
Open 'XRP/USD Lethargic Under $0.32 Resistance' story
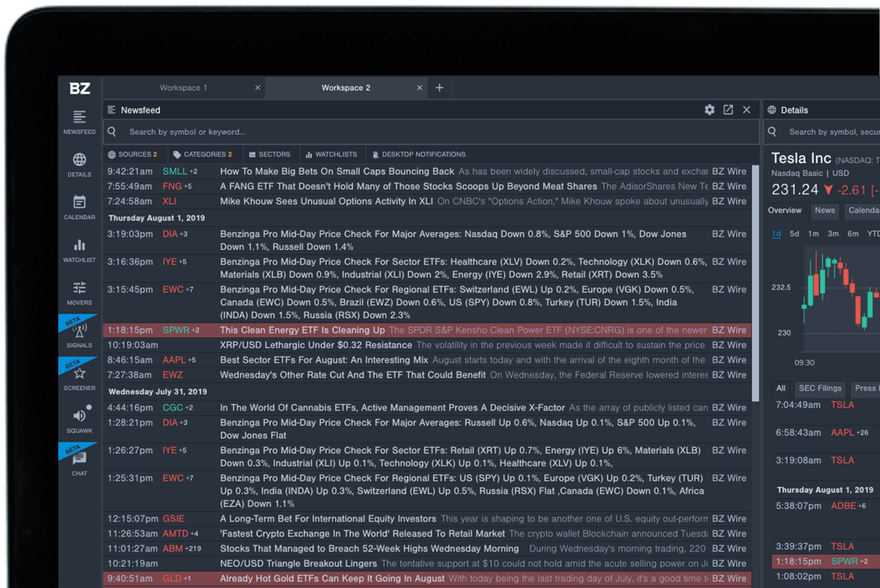pos(316,345)
